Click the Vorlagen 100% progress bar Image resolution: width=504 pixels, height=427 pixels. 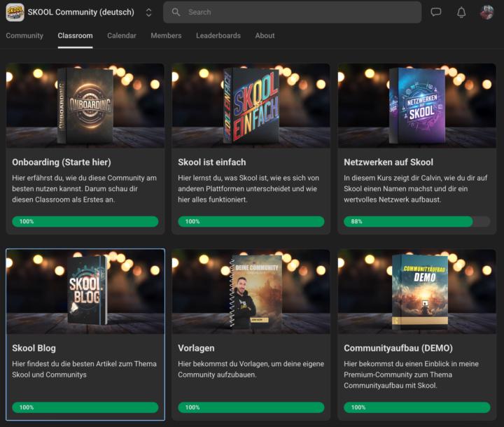251,407
